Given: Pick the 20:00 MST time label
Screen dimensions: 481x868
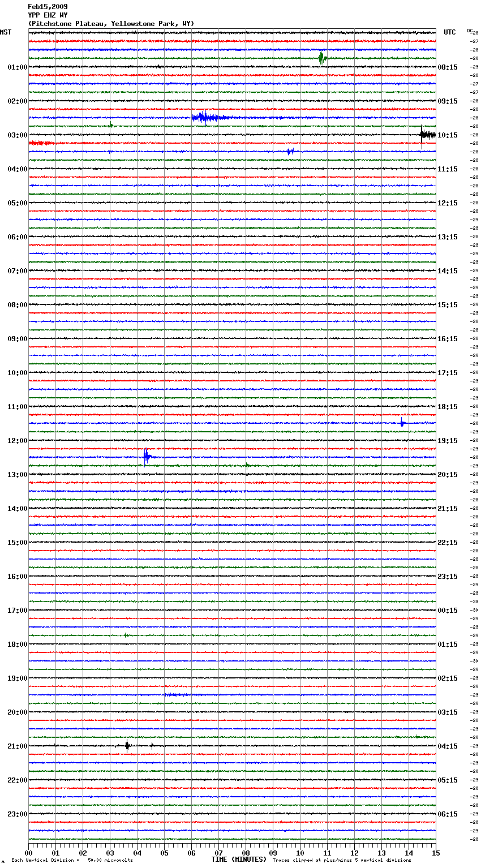Looking at the screenshot, I should pyautogui.click(x=18, y=712).
